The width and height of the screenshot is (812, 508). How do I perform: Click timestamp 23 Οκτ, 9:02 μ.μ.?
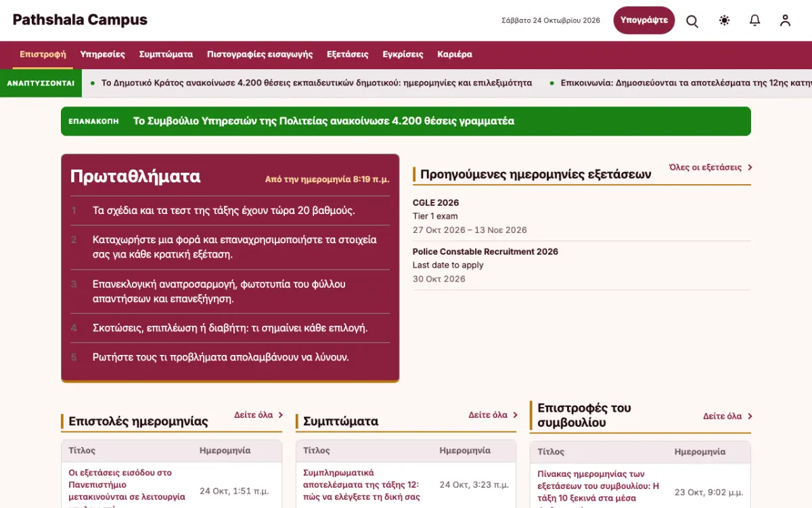[x=708, y=492]
